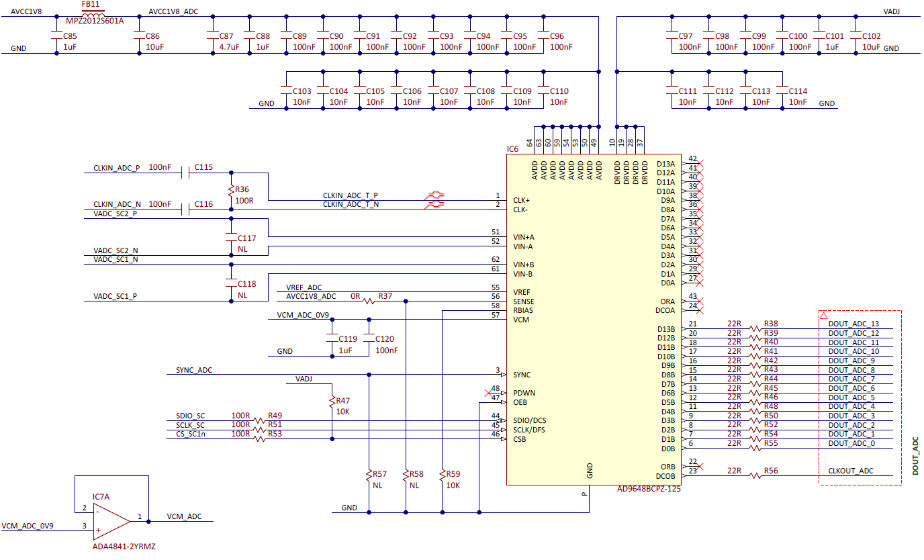Select the FB11 ferrite bead symbol
The width and height of the screenshot is (924, 560).
[93, 14]
